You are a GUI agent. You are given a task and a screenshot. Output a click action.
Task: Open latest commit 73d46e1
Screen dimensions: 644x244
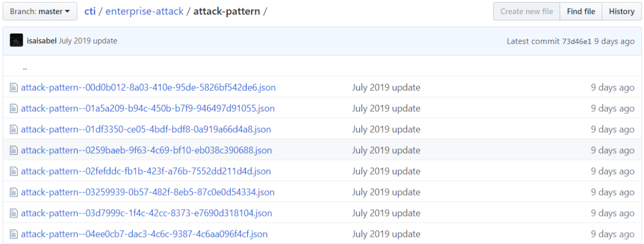tap(576, 41)
